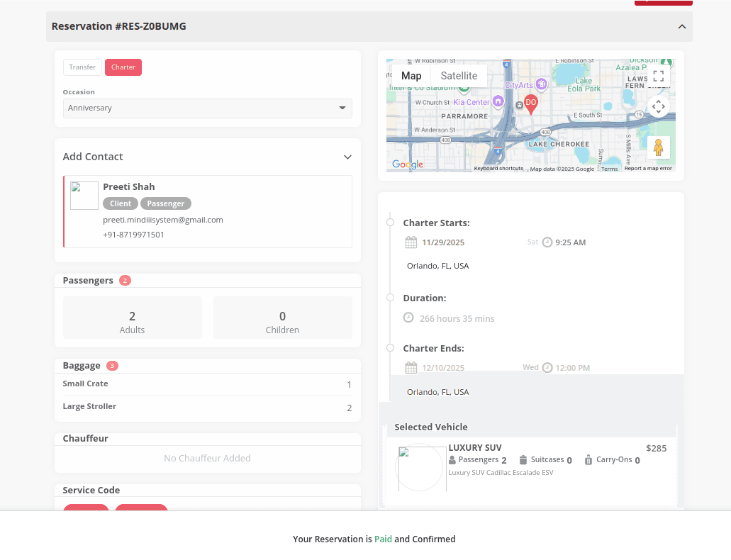Click the Passenger tag on Preeti Shah
Image resolution: width=731 pixels, height=560 pixels.
(166, 203)
